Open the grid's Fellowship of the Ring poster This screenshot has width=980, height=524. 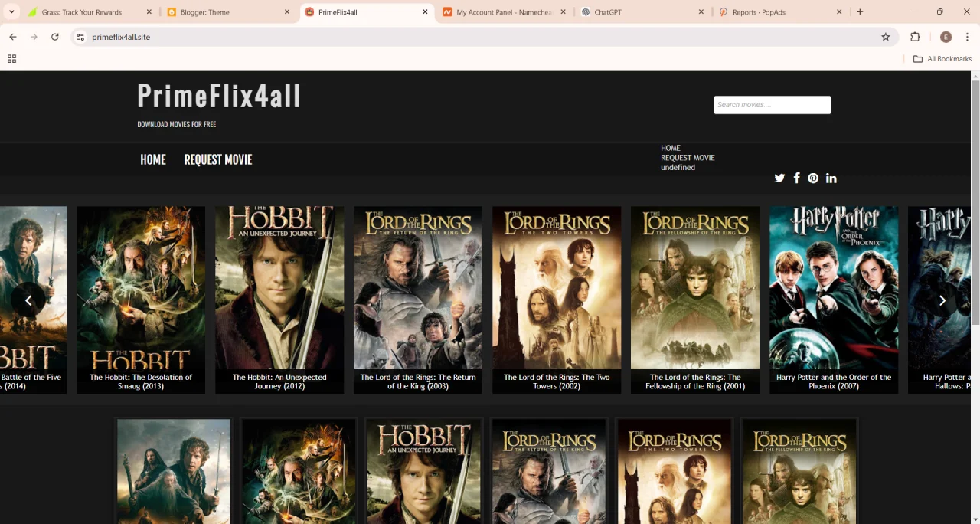pyautogui.click(x=799, y=471)
